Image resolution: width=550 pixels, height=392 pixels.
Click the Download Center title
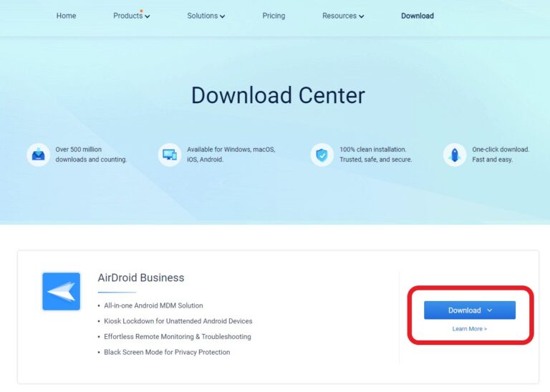pyautogui.click(x=278, y=95)
